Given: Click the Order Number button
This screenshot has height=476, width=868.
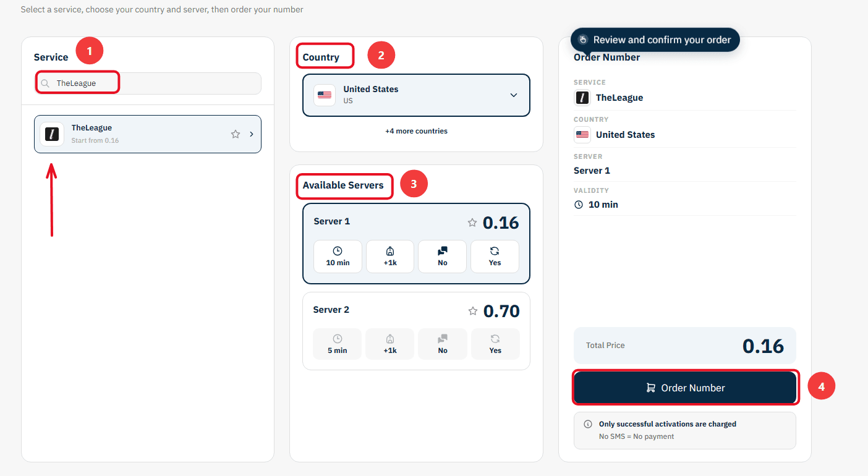Looking at the screenshot, I should [685, 388].
